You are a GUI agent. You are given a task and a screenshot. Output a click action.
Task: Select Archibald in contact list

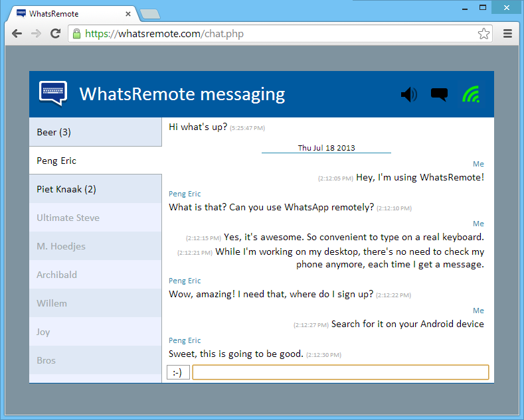[95, 275]
